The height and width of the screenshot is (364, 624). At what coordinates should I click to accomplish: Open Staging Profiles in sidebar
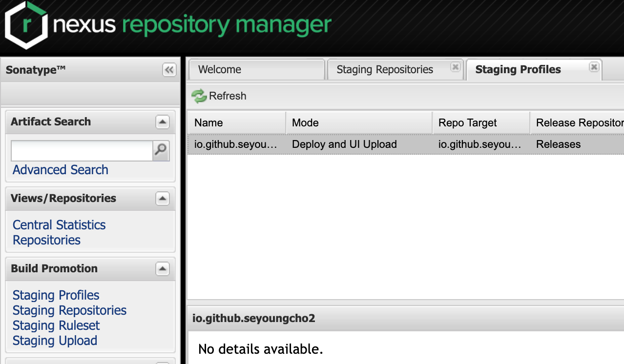point(56,295)
